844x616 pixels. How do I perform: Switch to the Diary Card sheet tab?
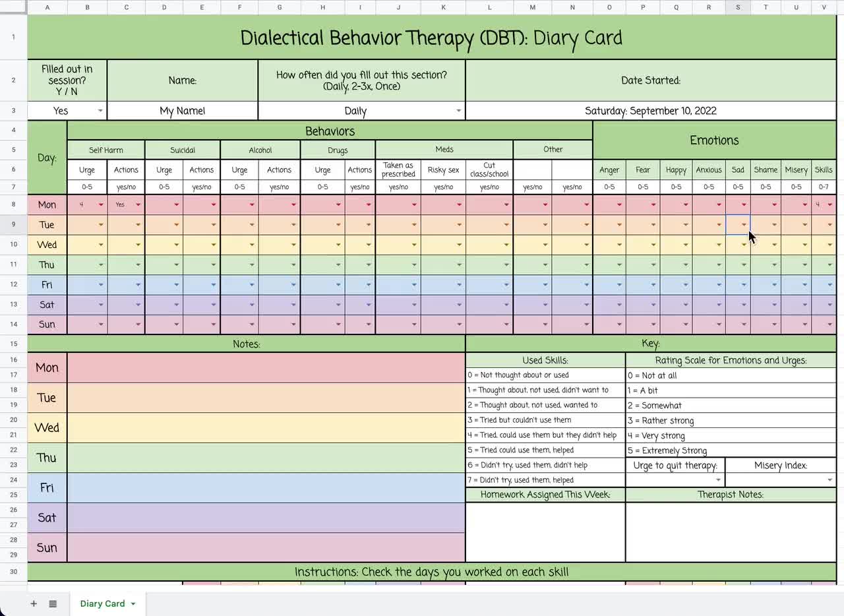[x=102, y=603]
